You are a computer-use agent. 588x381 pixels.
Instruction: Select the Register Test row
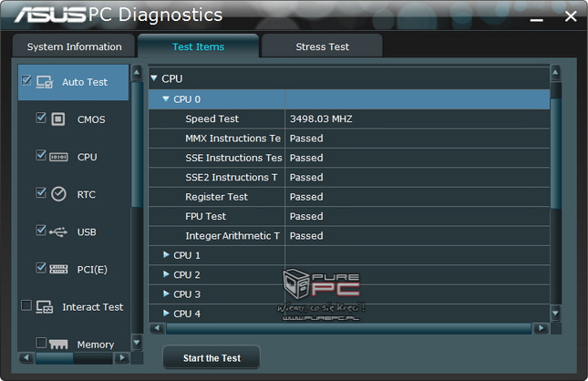[x=349, y=197]
